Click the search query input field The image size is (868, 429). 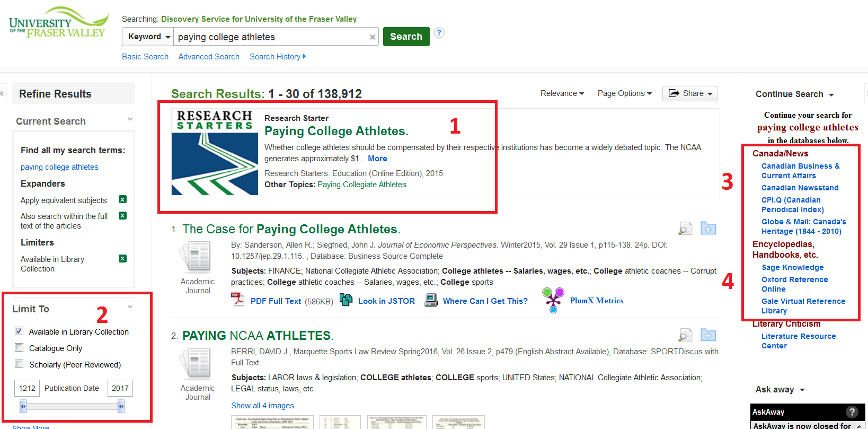270,37
